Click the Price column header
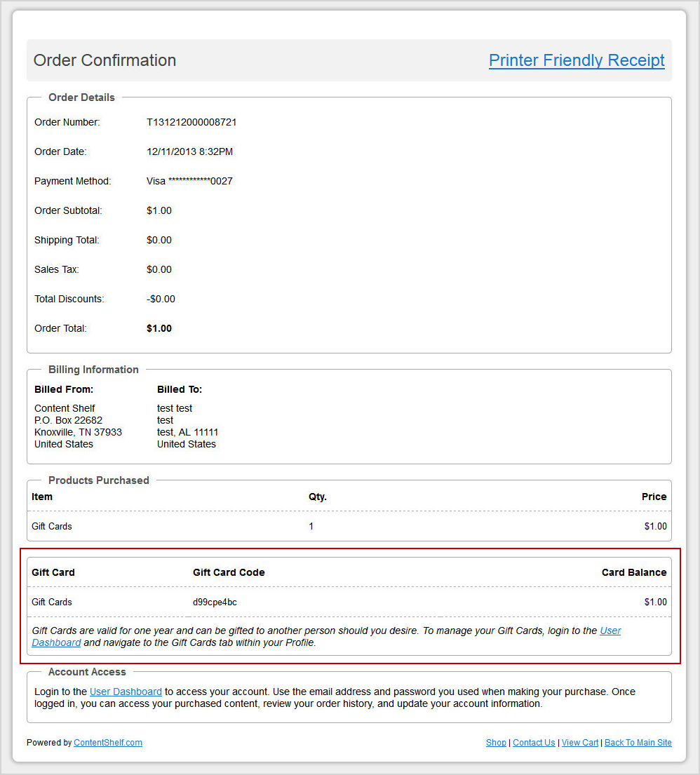The width and height of the screenshot is (700, 775). pos(654,497)
